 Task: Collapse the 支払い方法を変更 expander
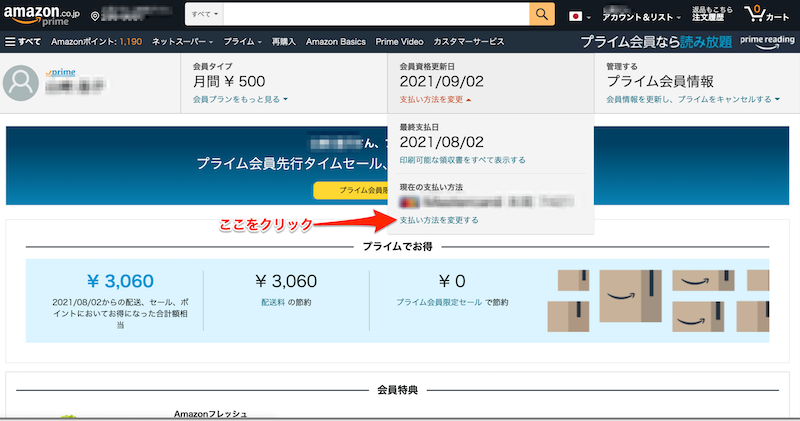point(435,100)
